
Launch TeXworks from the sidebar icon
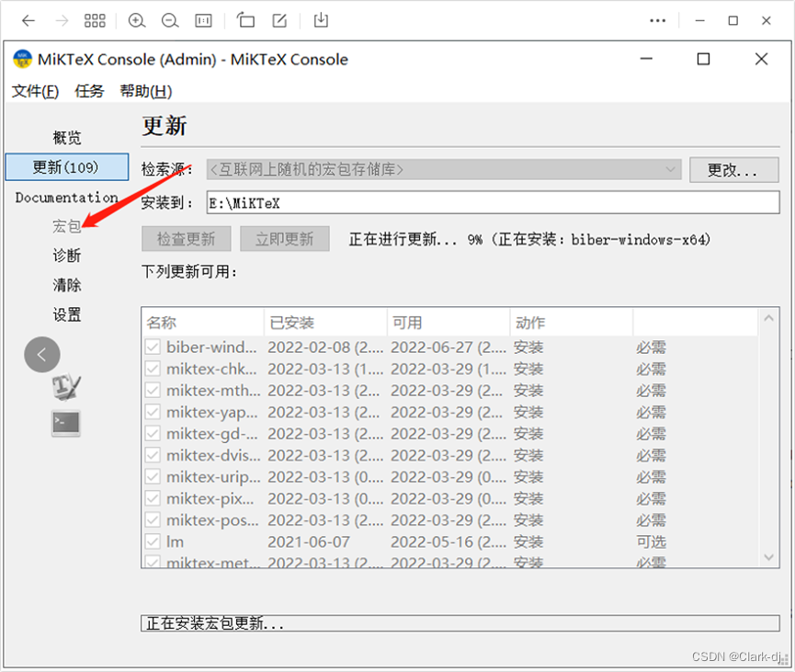(x=66, y=387)
